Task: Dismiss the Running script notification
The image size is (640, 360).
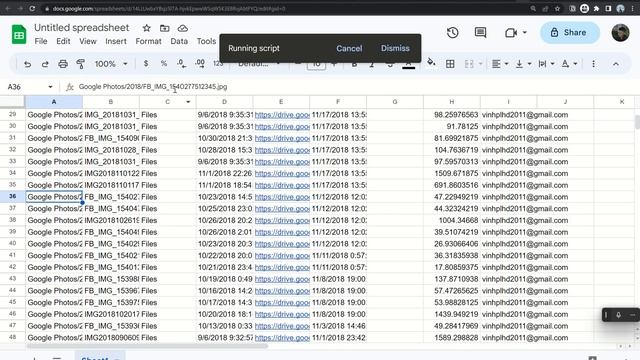Action: coord(395,48)
